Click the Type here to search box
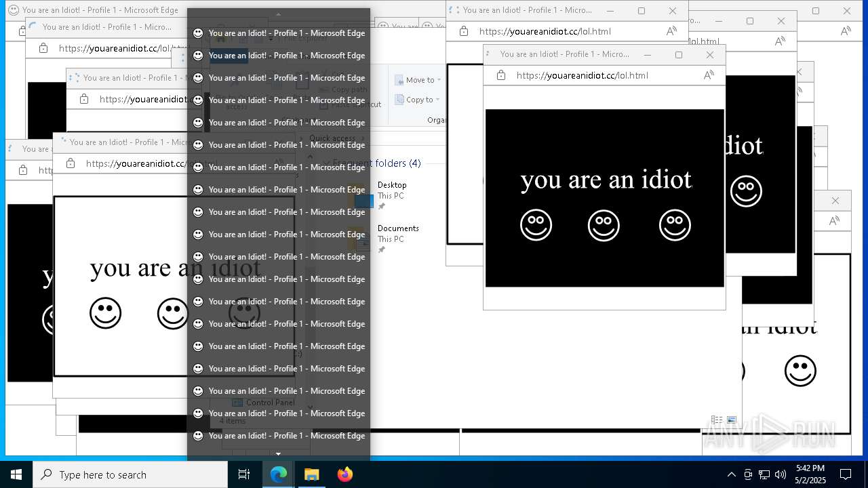This screenshot has width=868, height=488. 130,474
